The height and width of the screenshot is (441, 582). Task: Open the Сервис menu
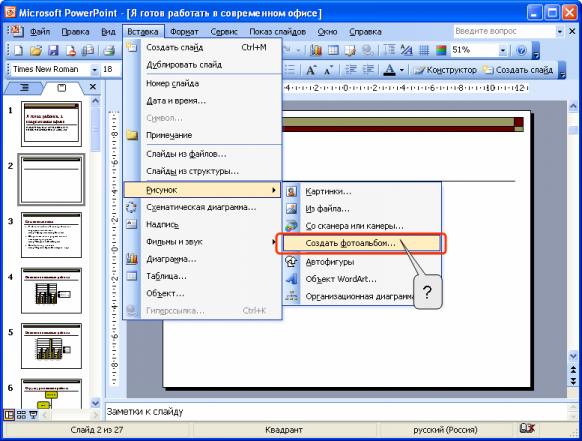(x=224, y=32)
